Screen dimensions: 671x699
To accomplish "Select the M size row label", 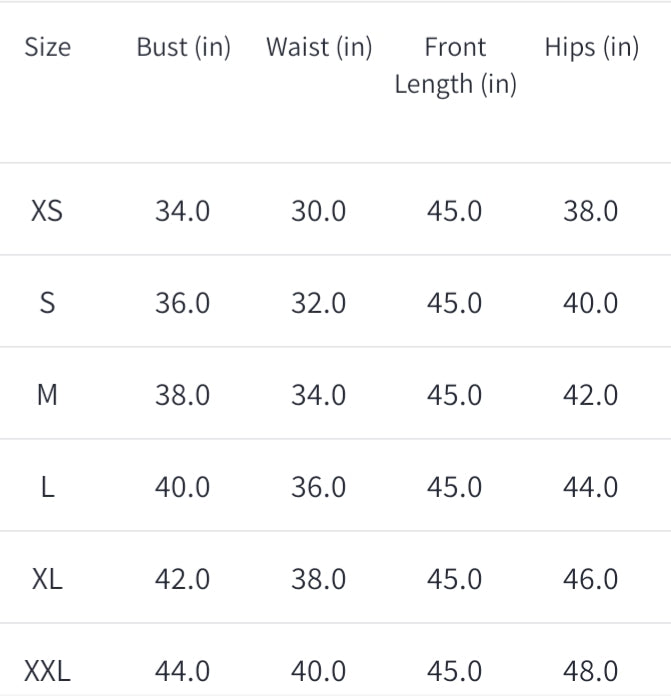I will coord(47,395).
